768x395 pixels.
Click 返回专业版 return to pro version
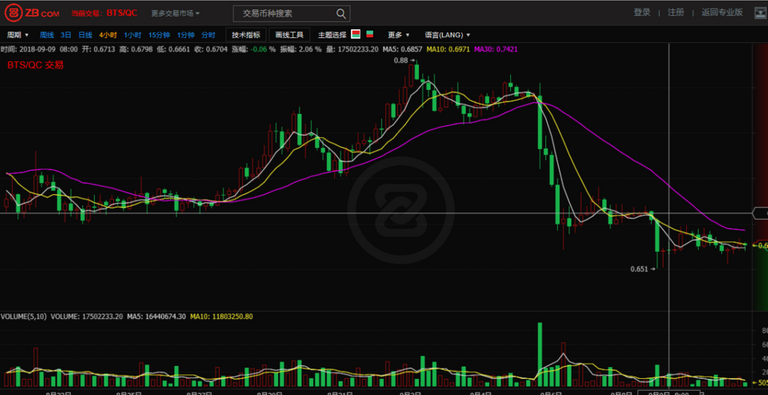[722, 13]
